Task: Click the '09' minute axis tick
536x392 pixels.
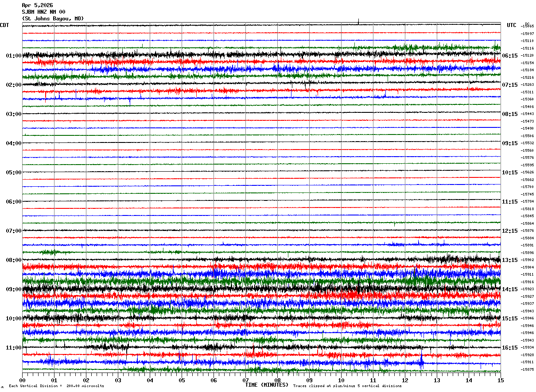Action: 310,380
